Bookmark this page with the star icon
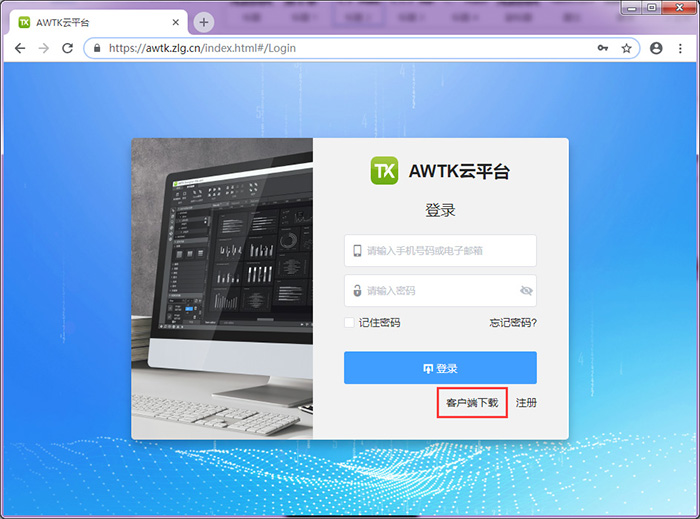700x519 pixels. click(627, 48)
